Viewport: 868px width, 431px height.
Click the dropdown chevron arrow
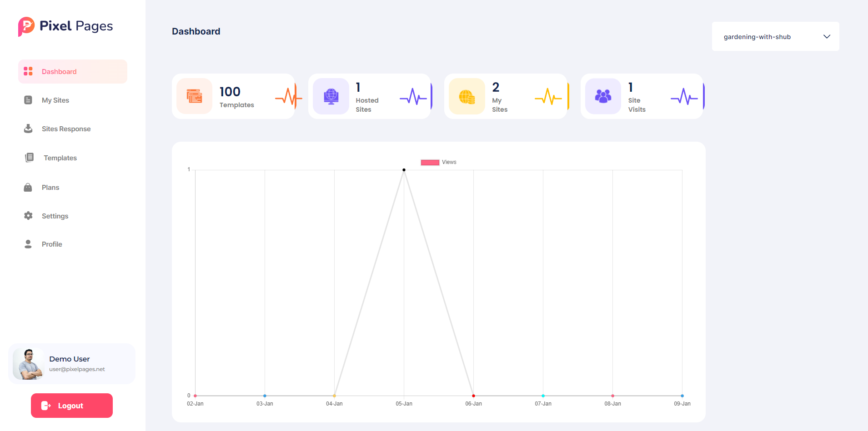[827, 37]
